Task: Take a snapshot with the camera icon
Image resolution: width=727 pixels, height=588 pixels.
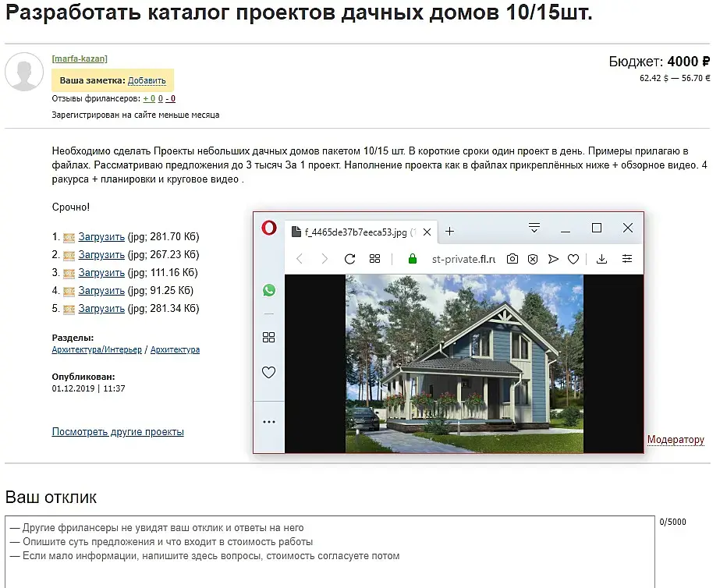Action: click(512, 259)
